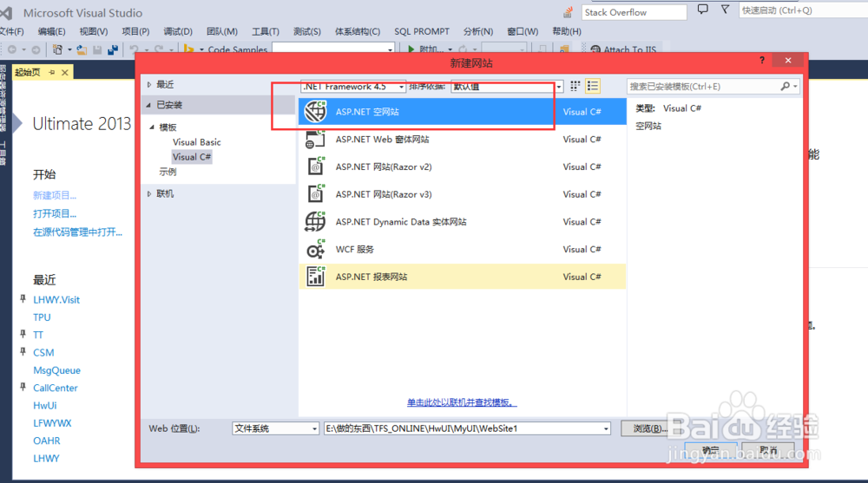Image resolution: width=868 pixels, height=483 pixels.
Task: Close the 起始页 tab
Action: [x=65, y=73]
